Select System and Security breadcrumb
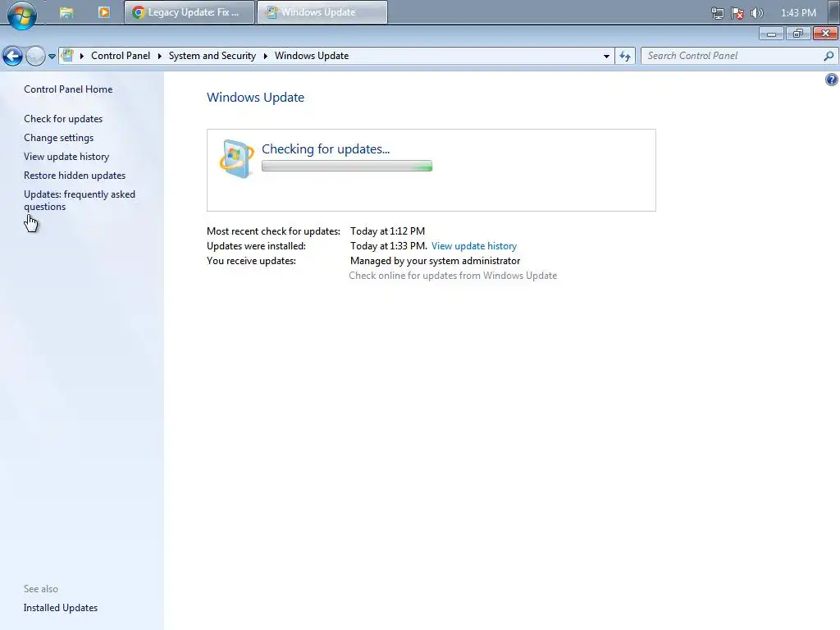Viewport: 840px width, 630px height. pos(212,56)
